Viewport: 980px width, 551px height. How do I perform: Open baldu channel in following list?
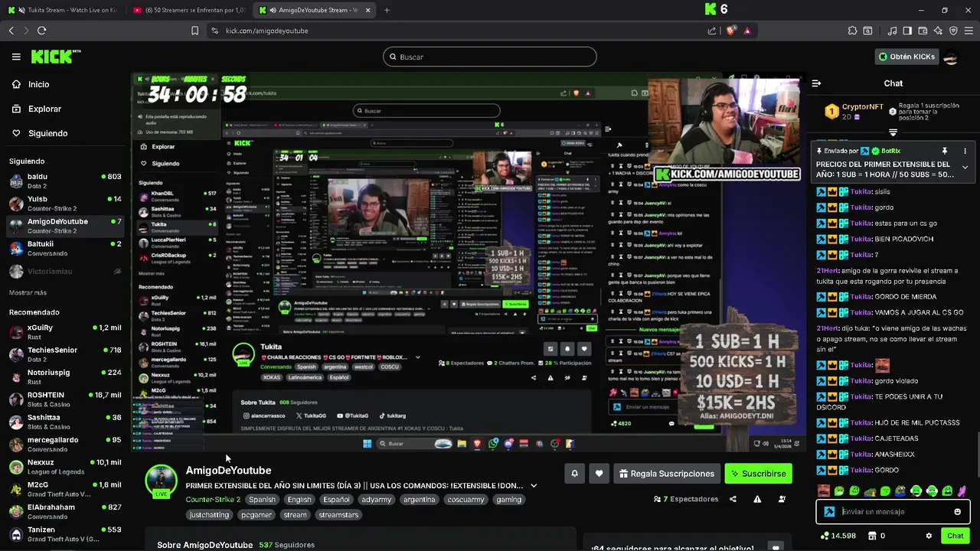(64, 181)
